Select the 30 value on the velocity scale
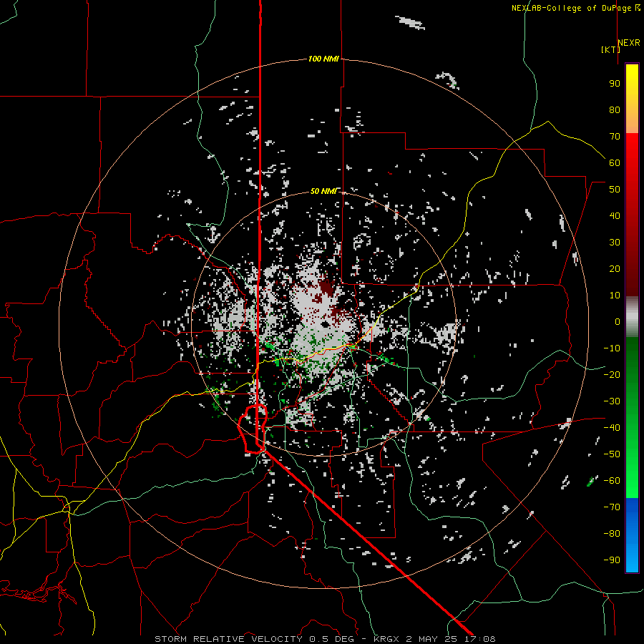The height and width of the screenshot is (644, 644). coord(615,243)
